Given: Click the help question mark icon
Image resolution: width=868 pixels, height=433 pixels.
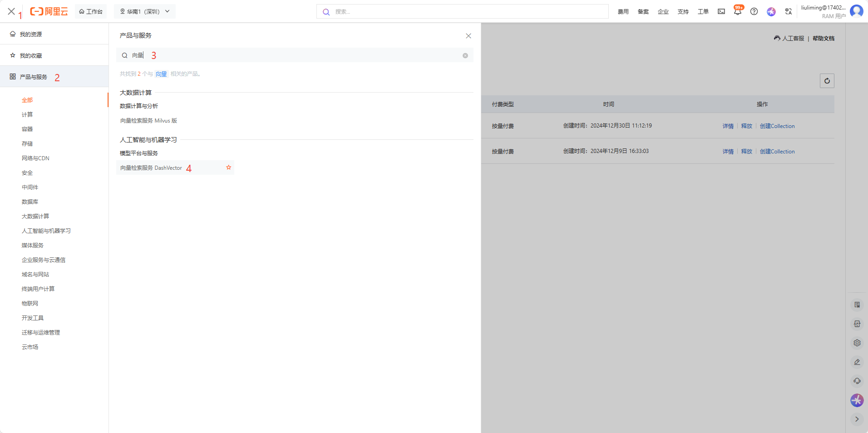Looking at the screenshot, I should pos(754,12).
